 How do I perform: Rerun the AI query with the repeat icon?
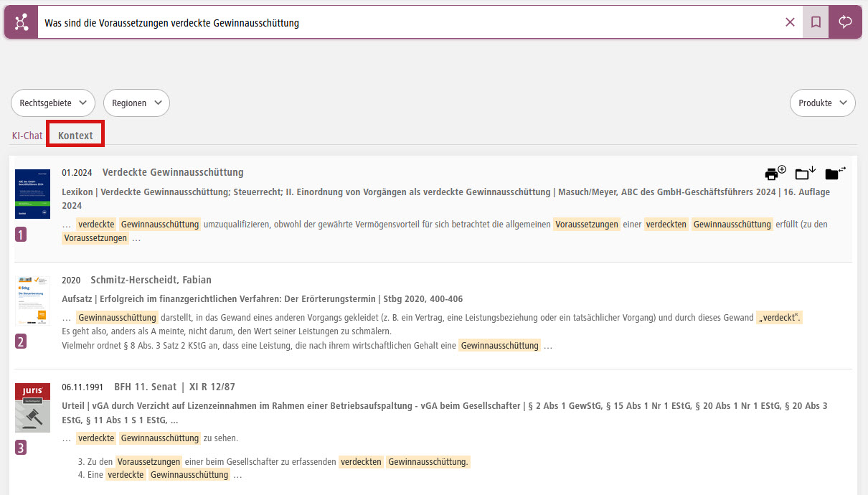click(x=844, y=22)
